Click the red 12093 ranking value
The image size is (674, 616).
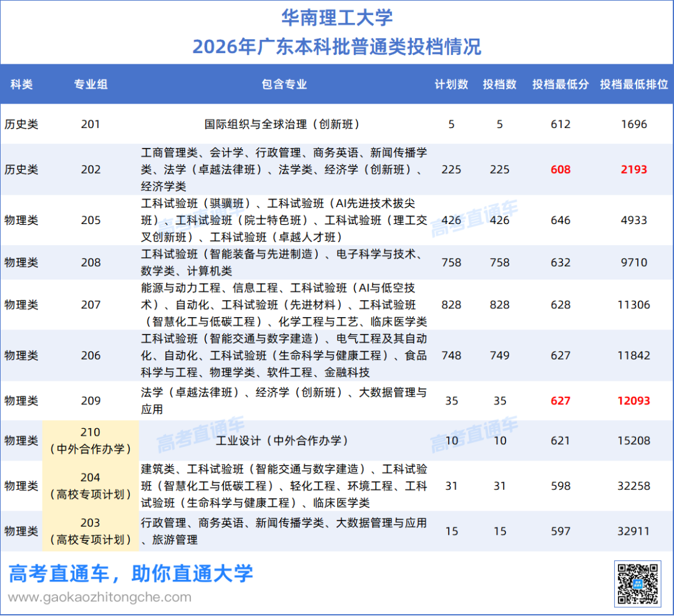click(x=634, y=401)
